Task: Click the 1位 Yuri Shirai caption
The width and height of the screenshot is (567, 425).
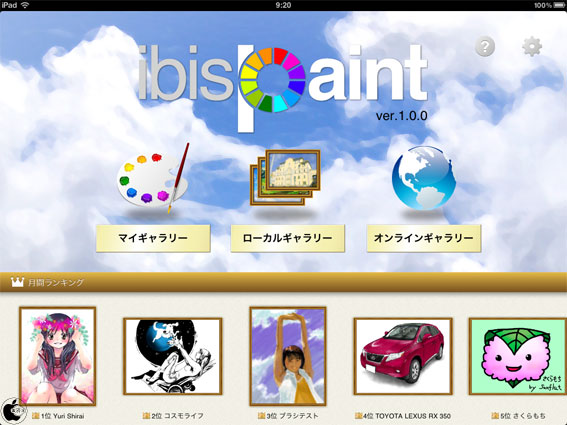Action: [58, 416]
